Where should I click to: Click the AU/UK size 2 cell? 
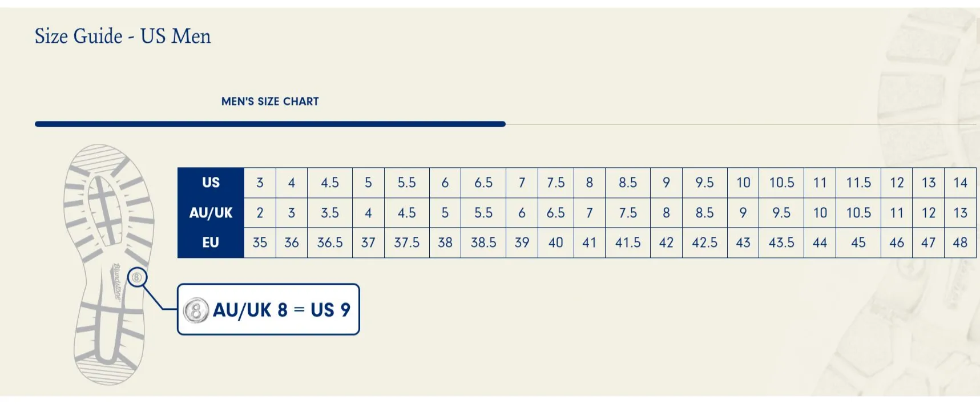click(260, 213)
